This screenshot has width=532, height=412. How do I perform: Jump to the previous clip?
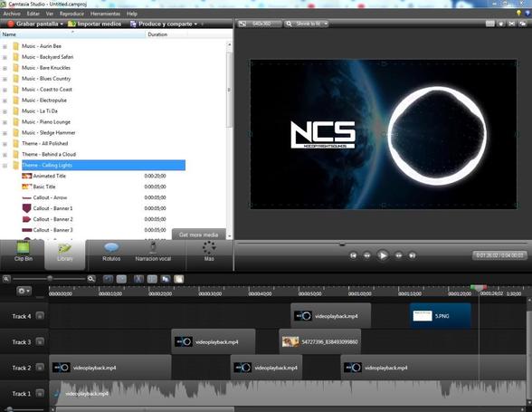tap(353, 255)
